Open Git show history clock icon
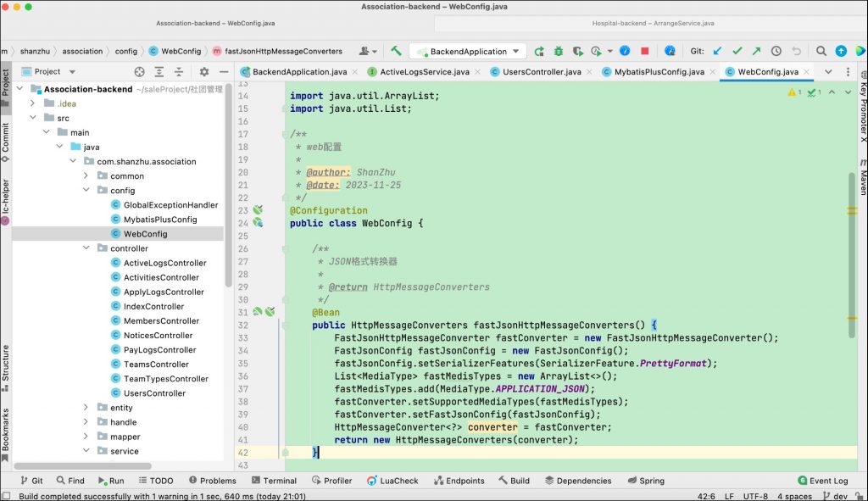 tap(776, 51)
